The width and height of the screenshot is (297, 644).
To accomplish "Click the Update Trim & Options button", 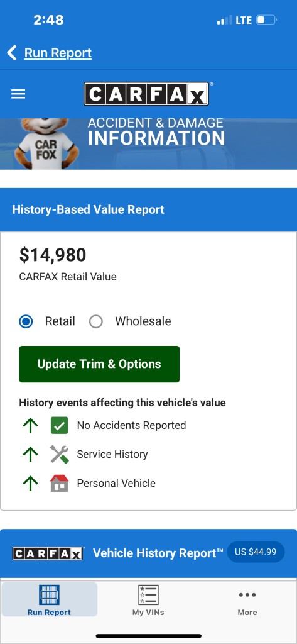I will coord(99,364).
